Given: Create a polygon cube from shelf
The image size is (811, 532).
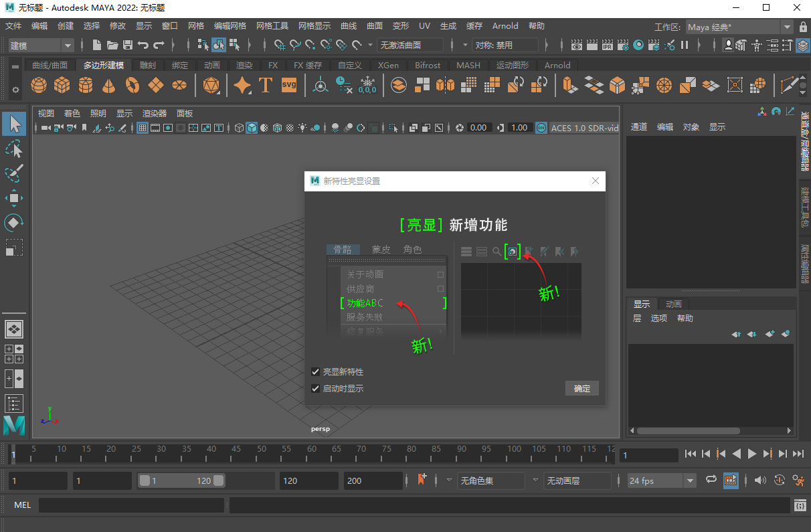Looking at the screenshot, I should [62, 86].
